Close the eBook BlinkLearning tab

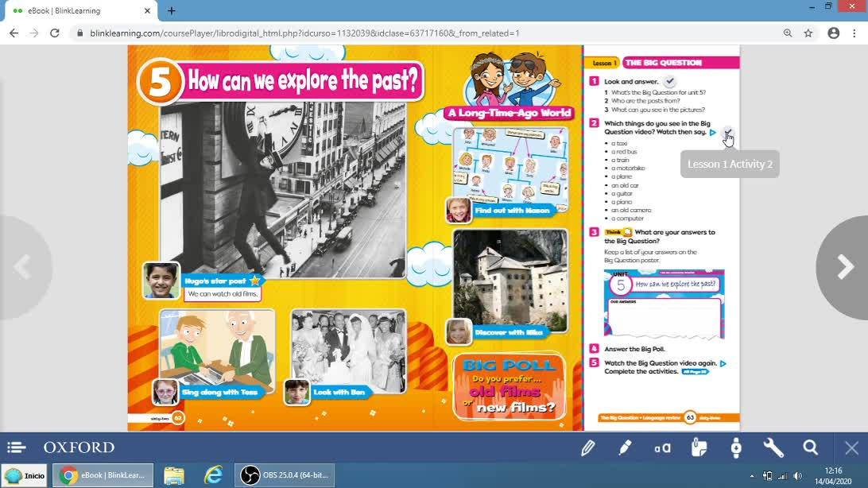[147, 10]
